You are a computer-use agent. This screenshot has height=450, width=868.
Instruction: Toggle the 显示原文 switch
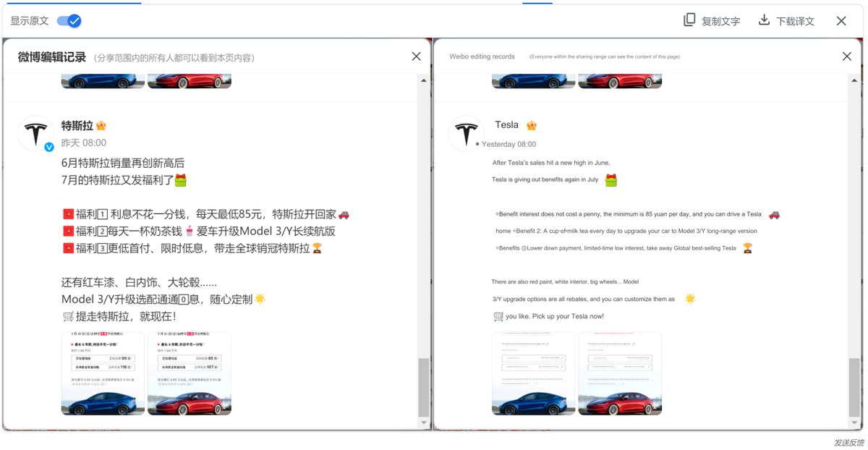tap(69, 21)
